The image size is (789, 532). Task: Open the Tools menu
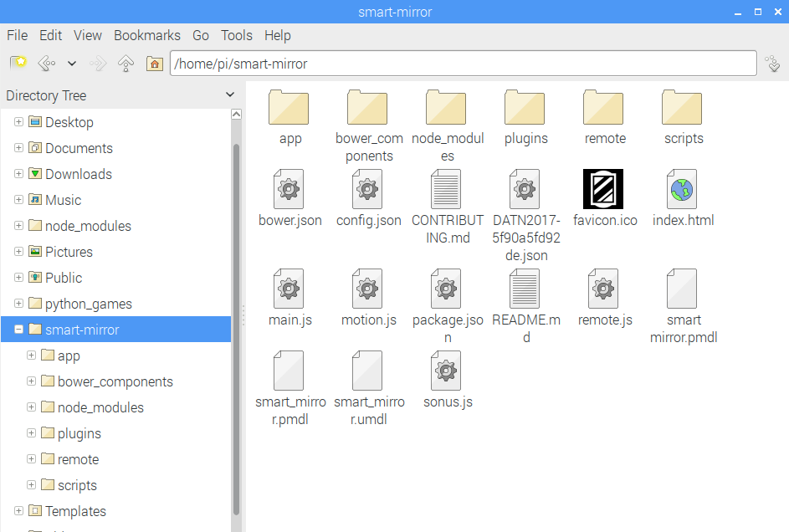pyautogui.click(x=237, y=35)
